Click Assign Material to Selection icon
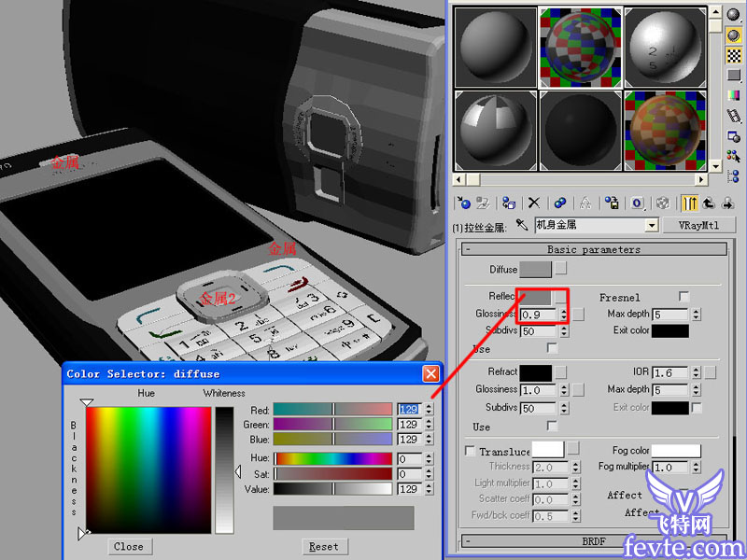This screenshot has width=747, height=560. tap(509, 203)
